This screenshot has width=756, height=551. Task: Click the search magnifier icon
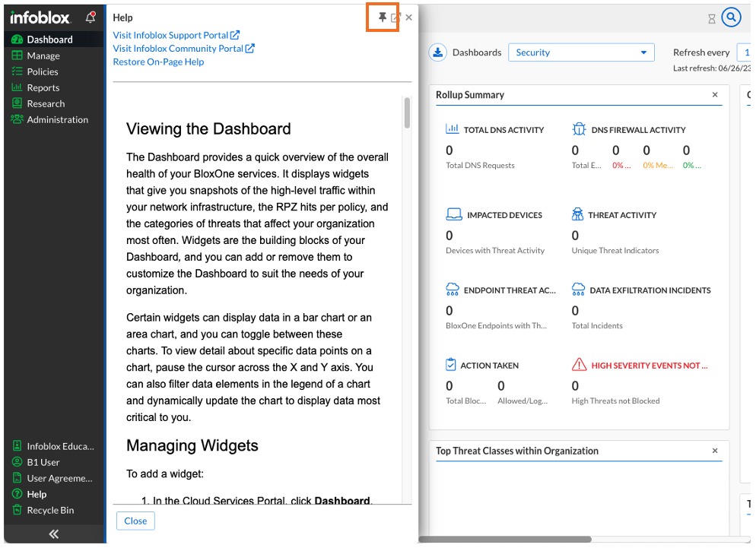(731, 17)
